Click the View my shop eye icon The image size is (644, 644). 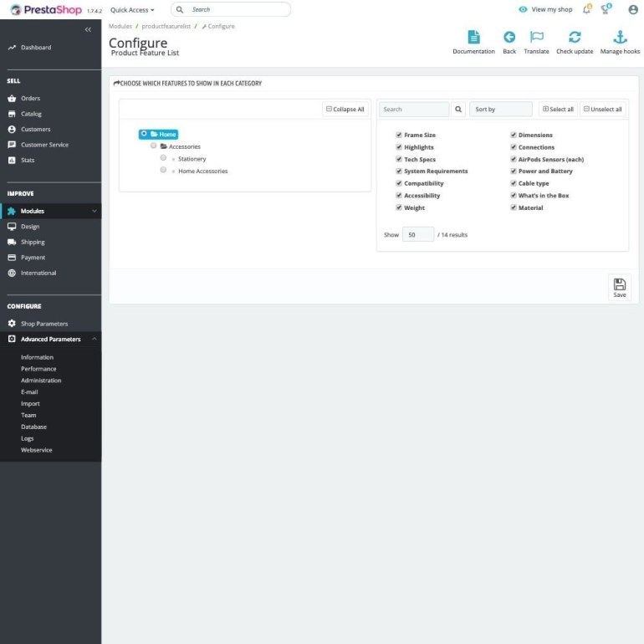[523, 9]
